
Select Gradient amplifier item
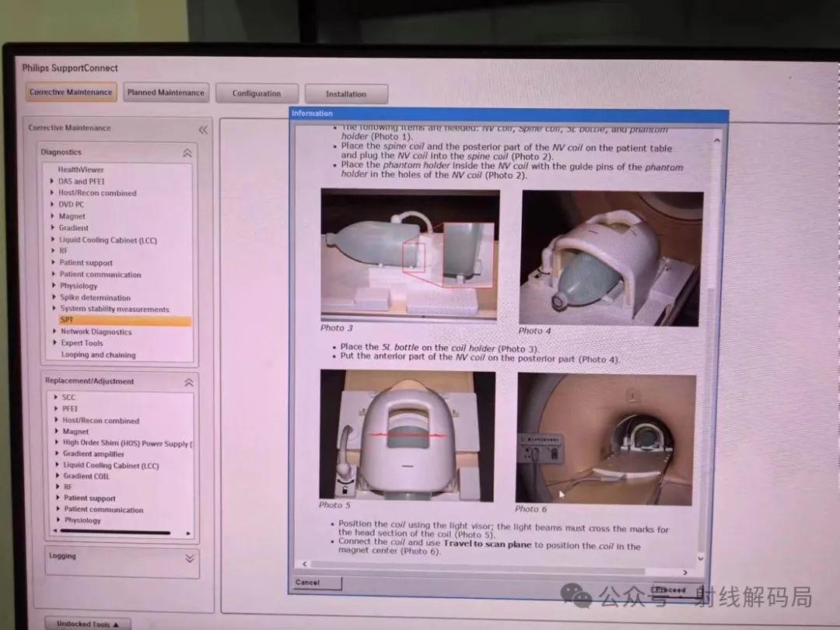coord(93,453)
